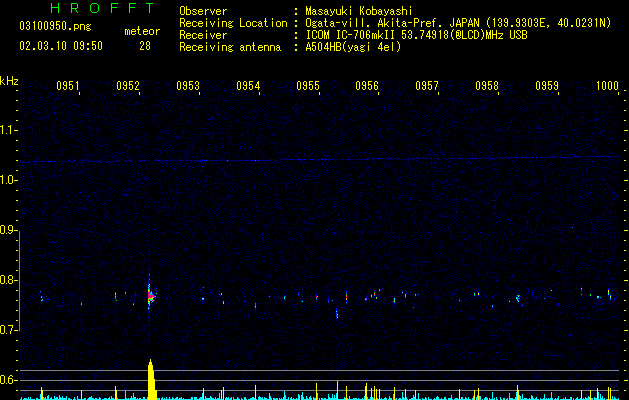
Task: Click the kHz axis unit label
Action: [x=9, y=81]
